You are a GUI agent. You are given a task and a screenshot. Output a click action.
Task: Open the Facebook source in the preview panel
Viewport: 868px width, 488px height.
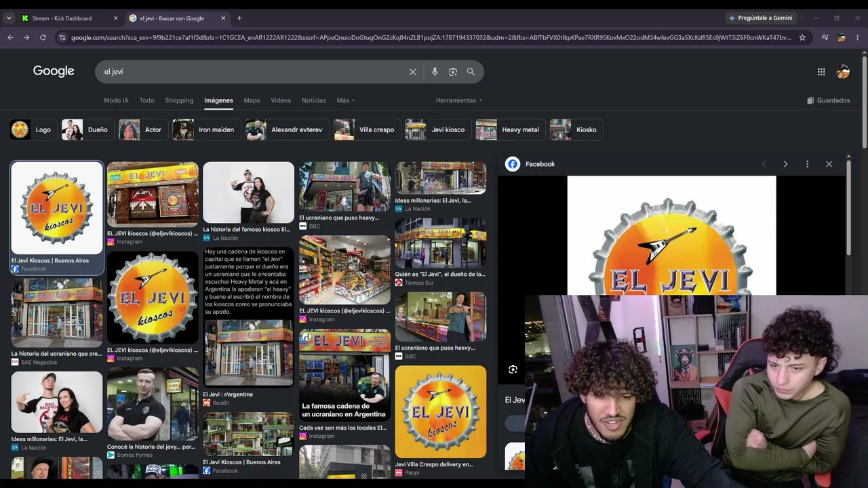tap(530, 164)
